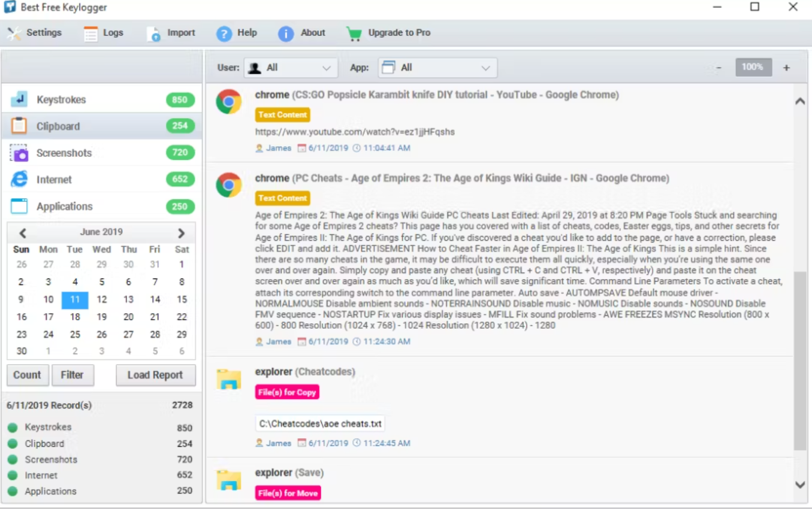The width and height of the screenshot is (812, 509).
Task: Expand the User filter dropdown
Action: [x=291, y=68]
